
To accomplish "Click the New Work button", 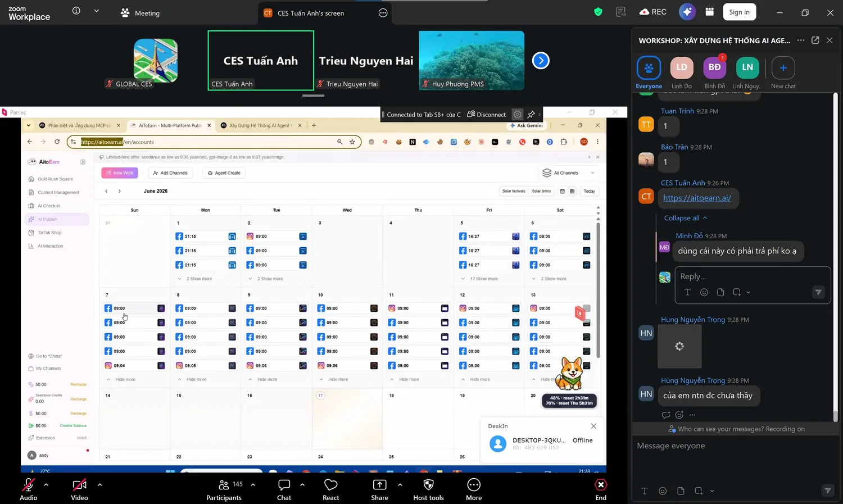I will pyautogui.click(x=120, y=173).
